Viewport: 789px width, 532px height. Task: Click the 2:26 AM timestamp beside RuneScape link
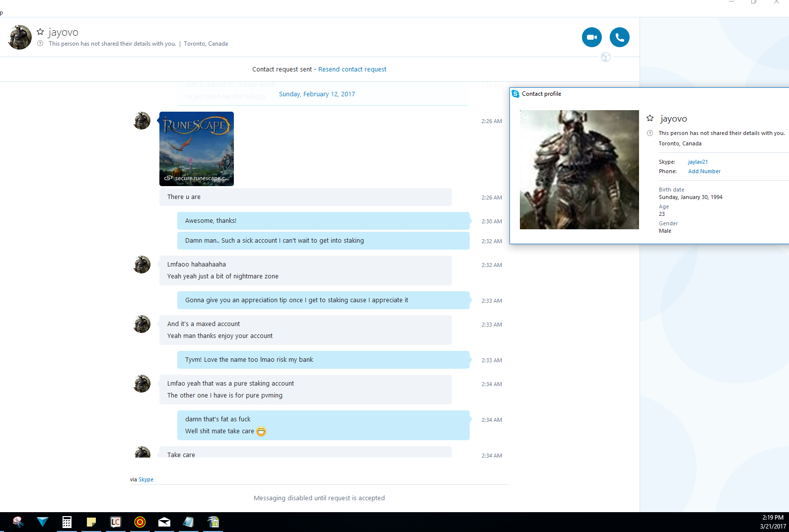coord(492,121)
